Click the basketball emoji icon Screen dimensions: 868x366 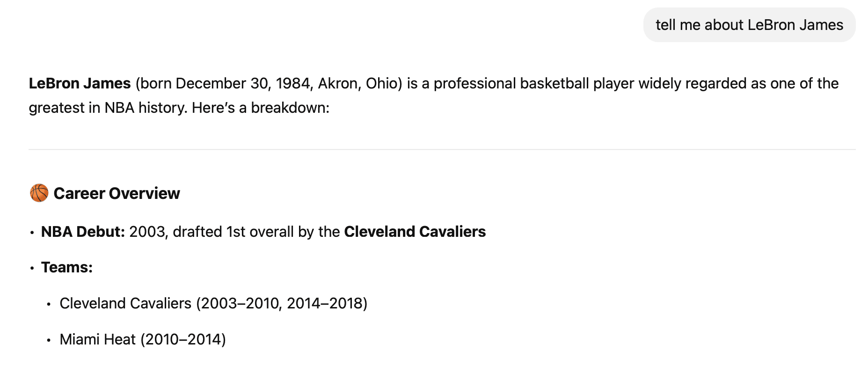pyautogui.click(x=39, y=193)
